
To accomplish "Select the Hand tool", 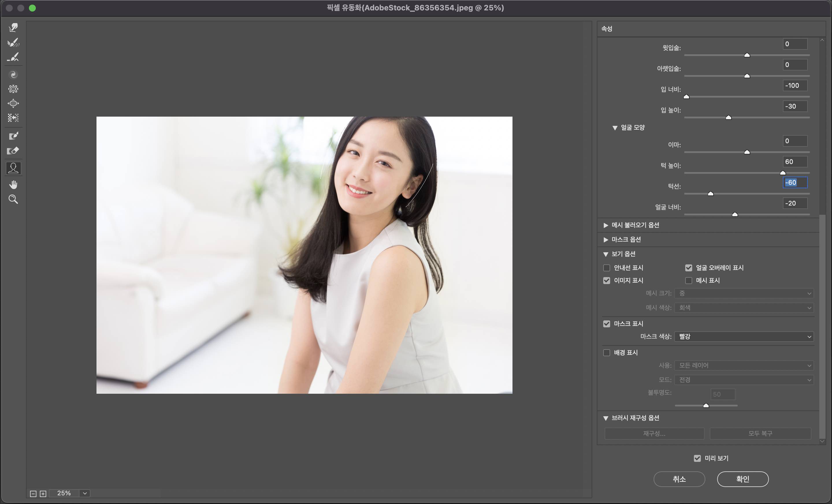I will [x=13, y=184].
